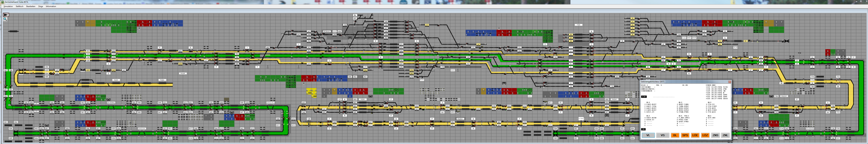868x144 pixels.
Task: Click the VL button in DET dialog
Action: point(648,135)
